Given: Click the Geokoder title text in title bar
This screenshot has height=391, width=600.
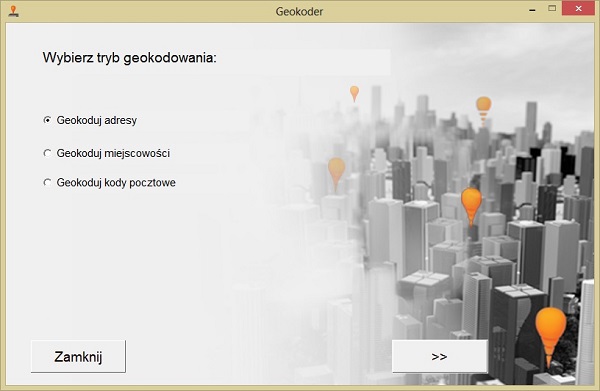Looking at the screenshot, I should point(299,11).
